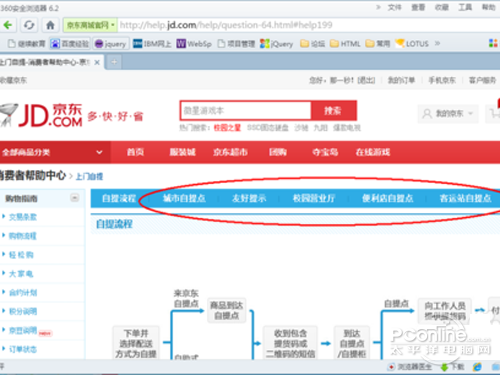This screenshot has height=375, width=500.
Task: Click the colorful grid icon at bookmarks bar end
Action: 493,43
